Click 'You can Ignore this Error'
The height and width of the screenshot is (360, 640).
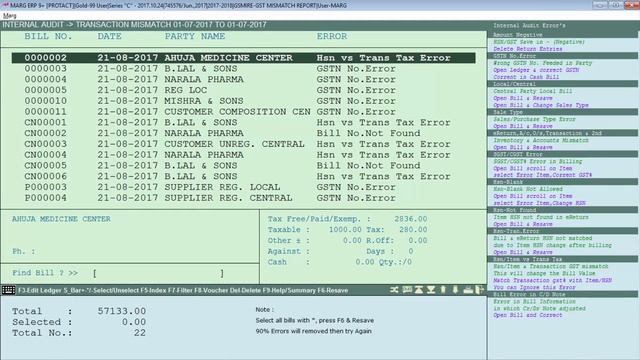(x=534, y=287)
